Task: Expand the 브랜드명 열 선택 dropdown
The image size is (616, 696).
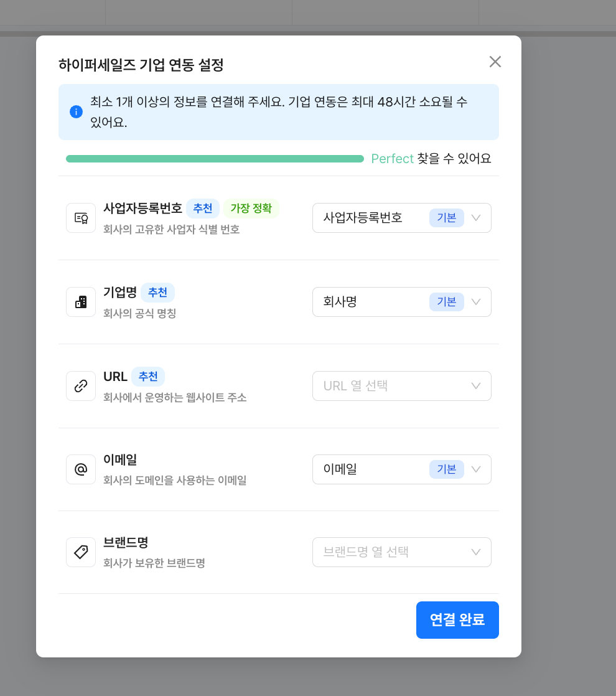Action: click(401, 552)
